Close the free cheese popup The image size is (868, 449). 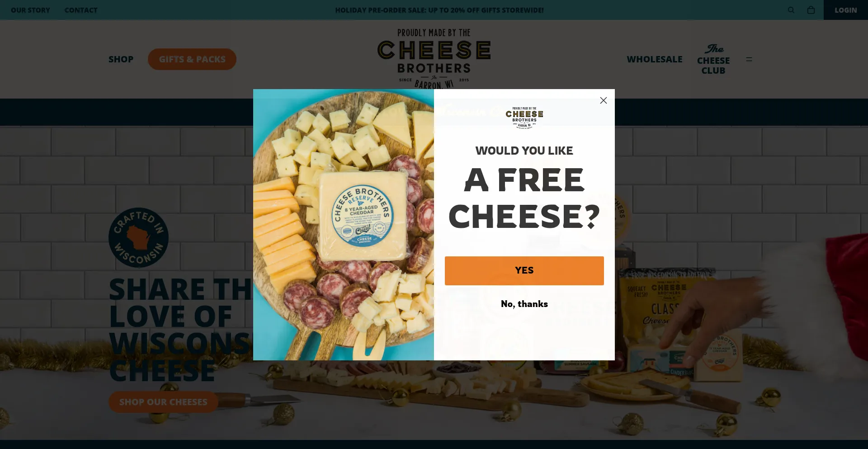(603, 100)
